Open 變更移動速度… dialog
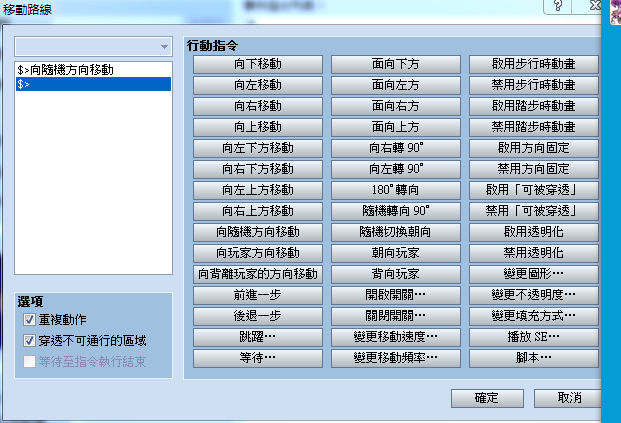The width and height of the screenshot is (621, 423). click(x=396, y=337)
